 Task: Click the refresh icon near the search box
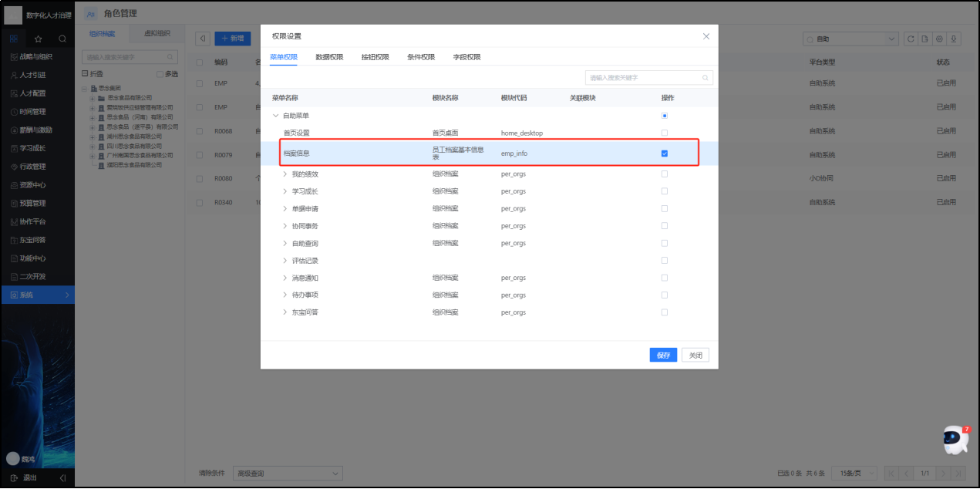(x=911, y=39)
